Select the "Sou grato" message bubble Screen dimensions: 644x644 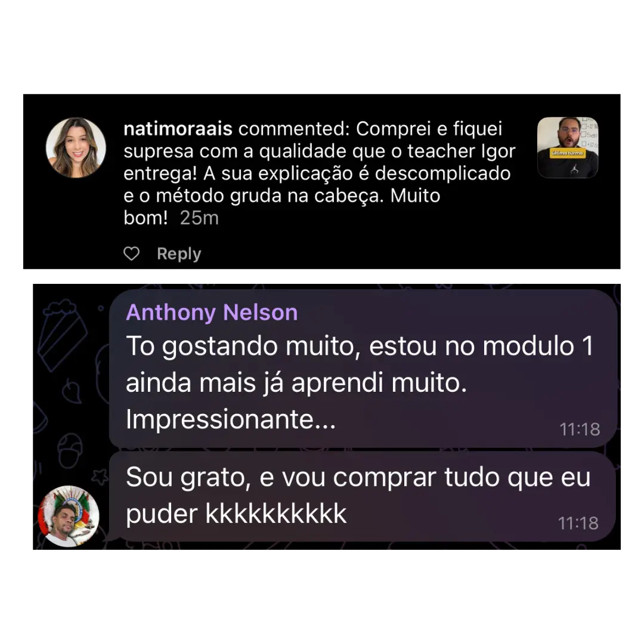[363, 496]
